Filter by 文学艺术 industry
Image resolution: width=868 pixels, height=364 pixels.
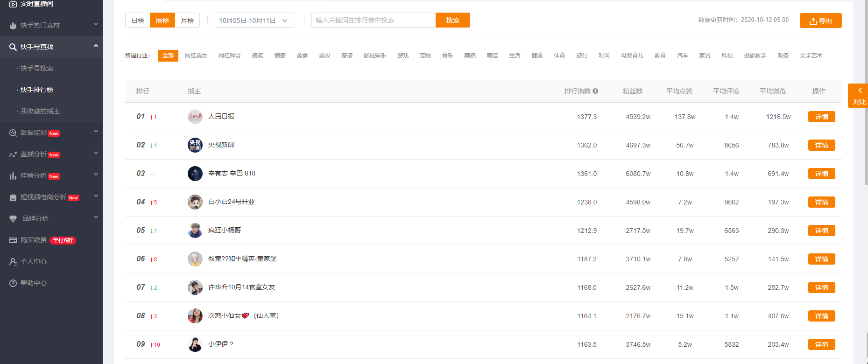[x=811, y=56]
